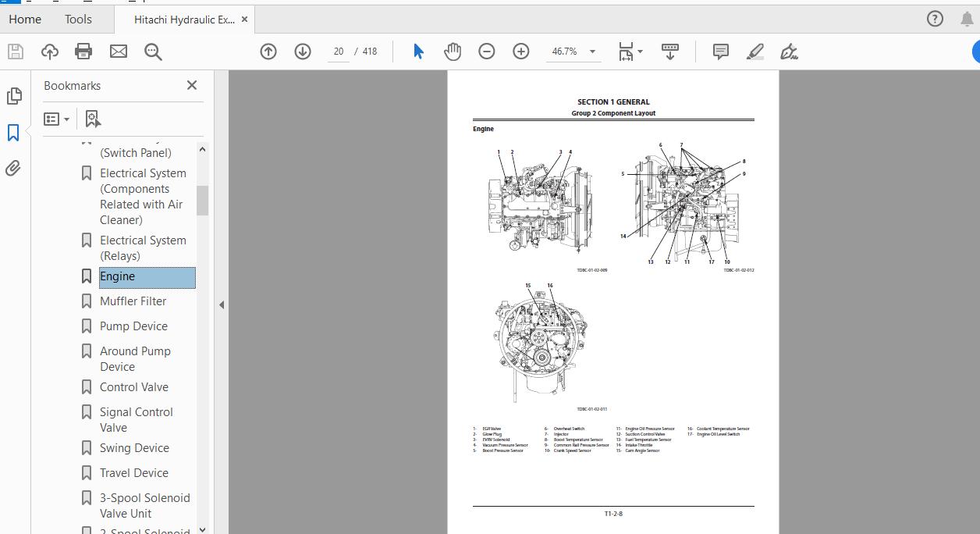The height and width of the screenshot is (534, 980).
Task: Zoom out with minus icon
Action: 487,52
